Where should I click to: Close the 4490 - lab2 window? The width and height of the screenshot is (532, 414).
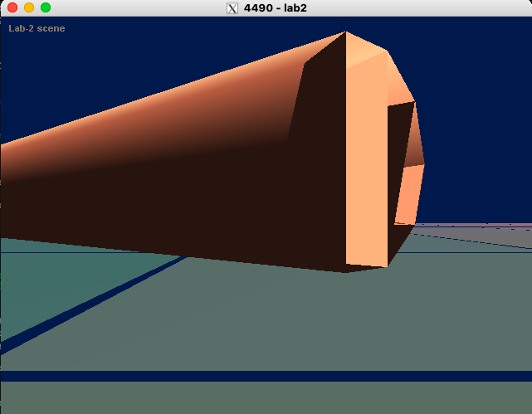point(12,7)
